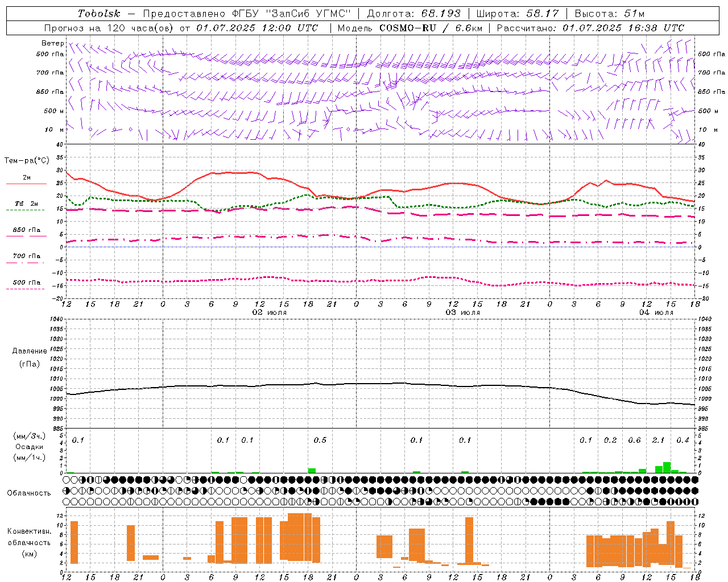Click 'Предоставлено ФГБУ ЗапСиб УГМС' text
728x582 pixels.
247,14
